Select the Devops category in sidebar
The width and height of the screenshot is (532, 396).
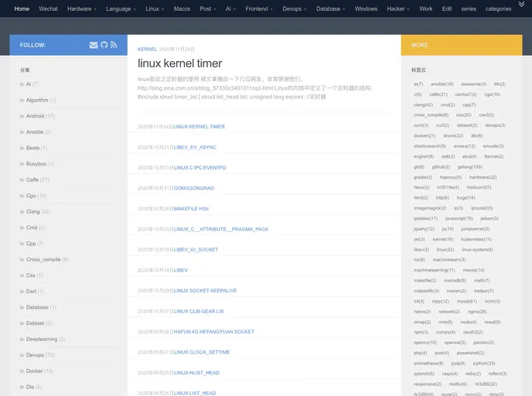pos(35,355)
